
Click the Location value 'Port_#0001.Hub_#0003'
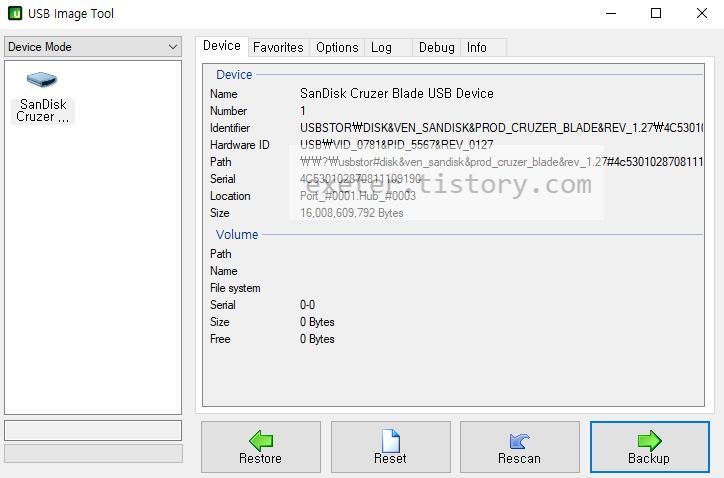(x=358, y=196)
